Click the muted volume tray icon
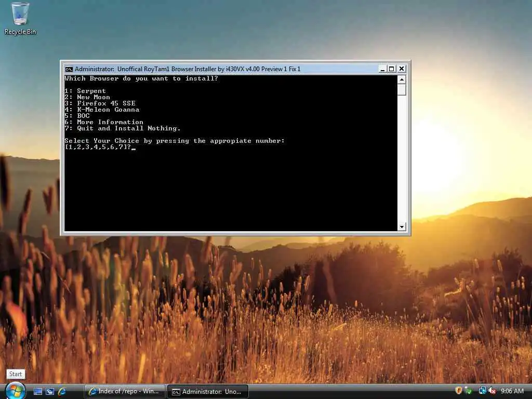 492,391
